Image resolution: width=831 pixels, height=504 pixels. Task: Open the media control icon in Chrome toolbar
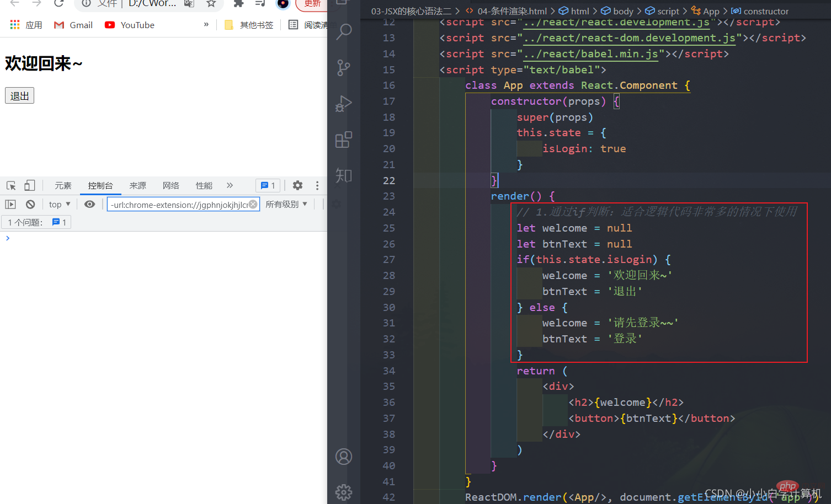coord(260,3)
